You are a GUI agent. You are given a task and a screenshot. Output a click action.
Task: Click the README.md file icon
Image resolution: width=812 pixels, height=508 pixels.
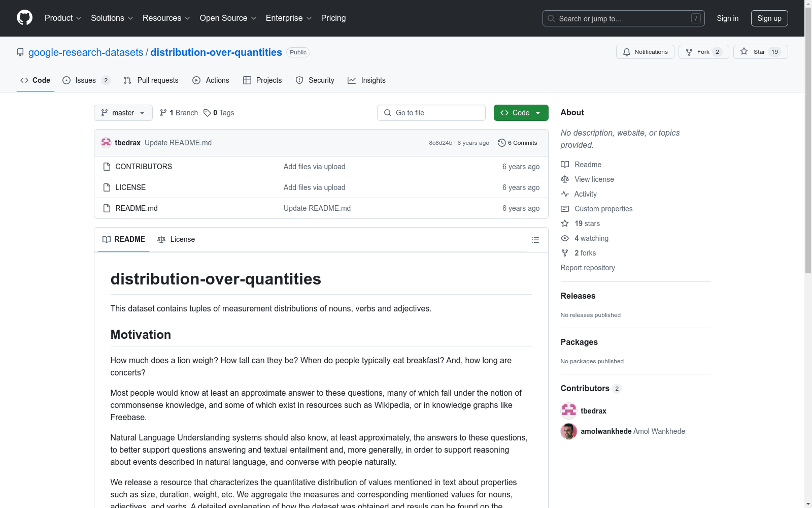(x=107, y=208)
